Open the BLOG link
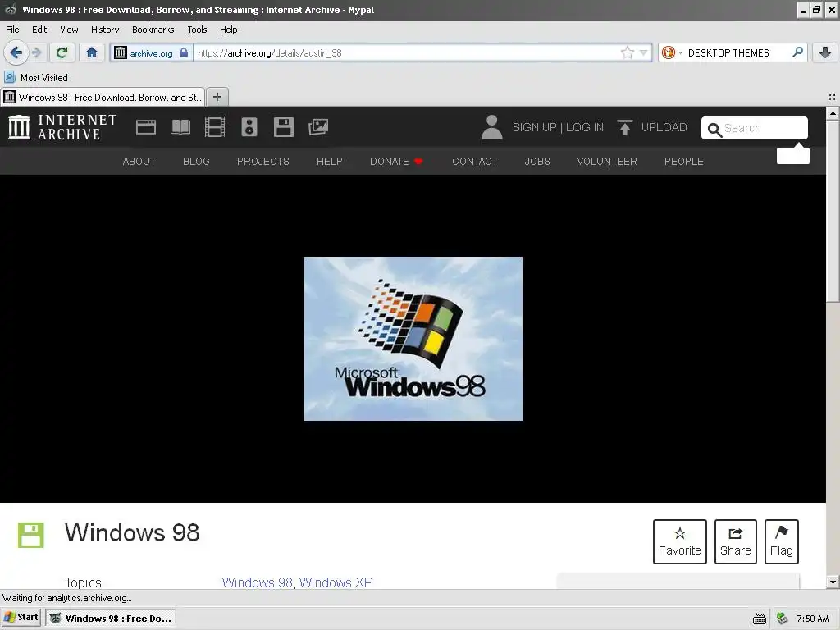 [196, 162]
